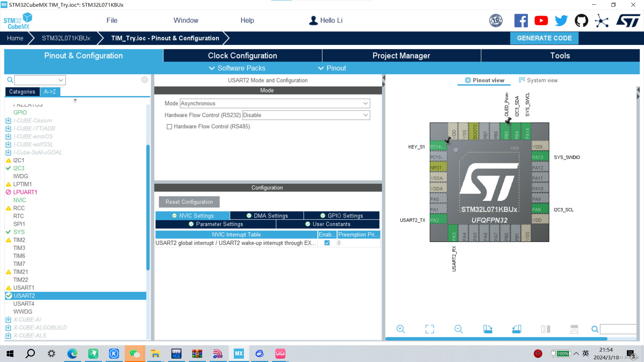Click the STM32L071KBUx breadcrumb
Screen dimensions: 644x362
[x=66, y=38]
